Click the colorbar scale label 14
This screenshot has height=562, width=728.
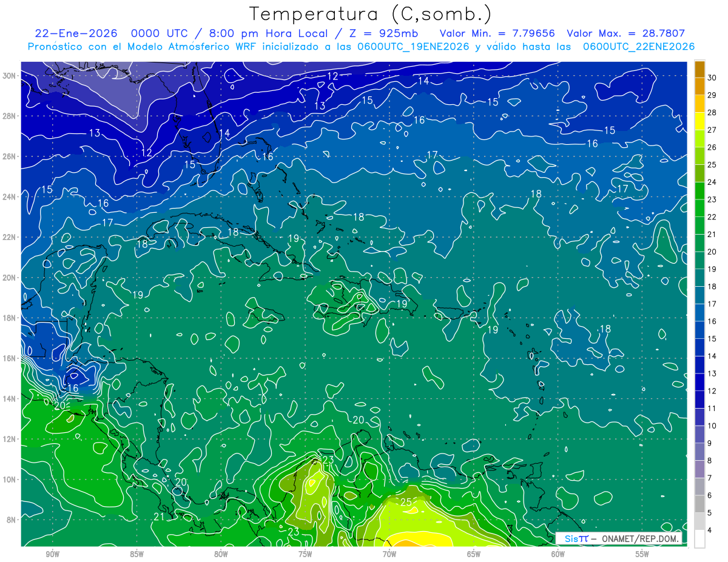point(712,356)
